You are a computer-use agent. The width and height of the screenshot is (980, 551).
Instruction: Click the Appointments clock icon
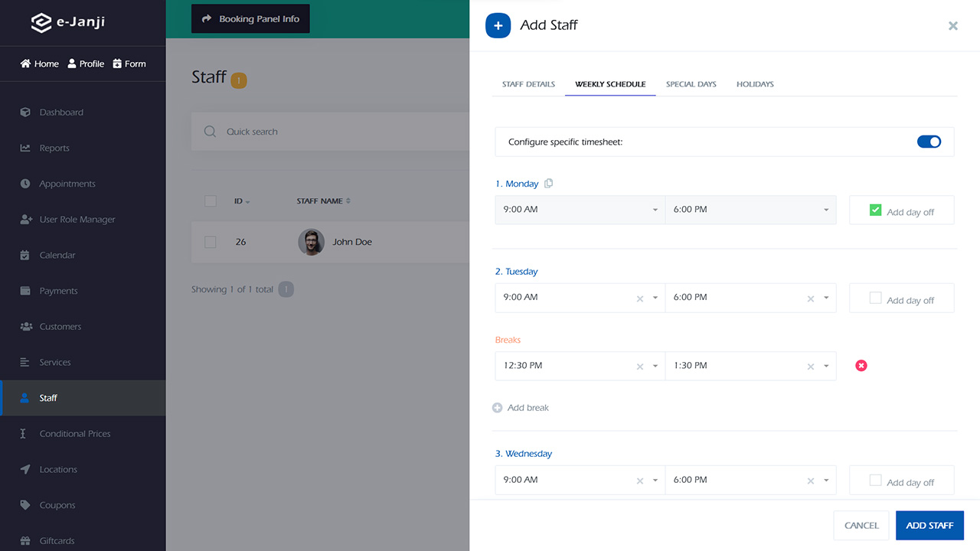click(x=25, y=184)
